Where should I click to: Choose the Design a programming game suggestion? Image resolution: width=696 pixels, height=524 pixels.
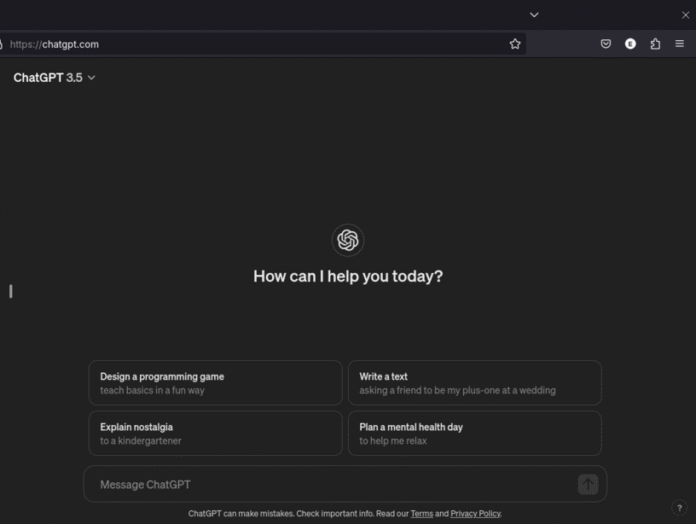pyautogui.click(x=215, y=383)
